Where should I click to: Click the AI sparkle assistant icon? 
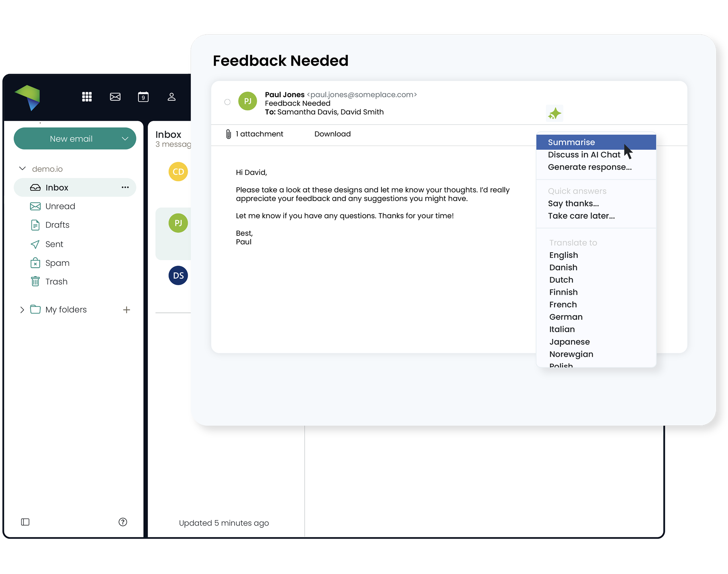[554, 114]
